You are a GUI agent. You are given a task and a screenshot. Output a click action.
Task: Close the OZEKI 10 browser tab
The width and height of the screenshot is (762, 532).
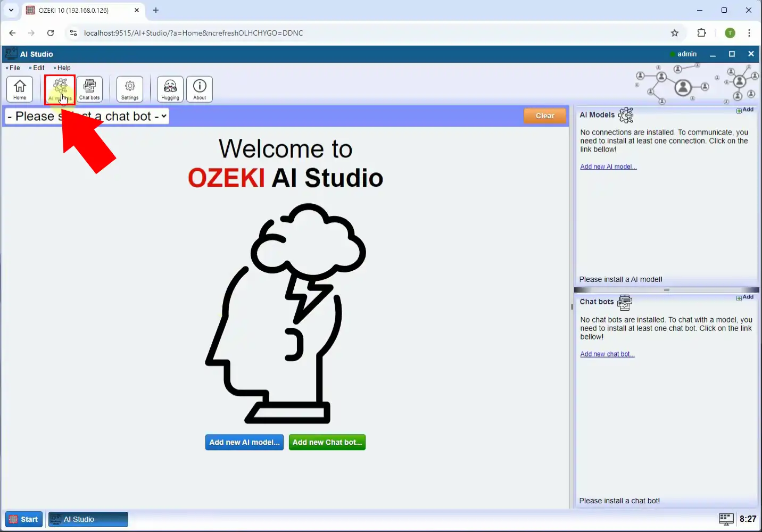[137, 10]
